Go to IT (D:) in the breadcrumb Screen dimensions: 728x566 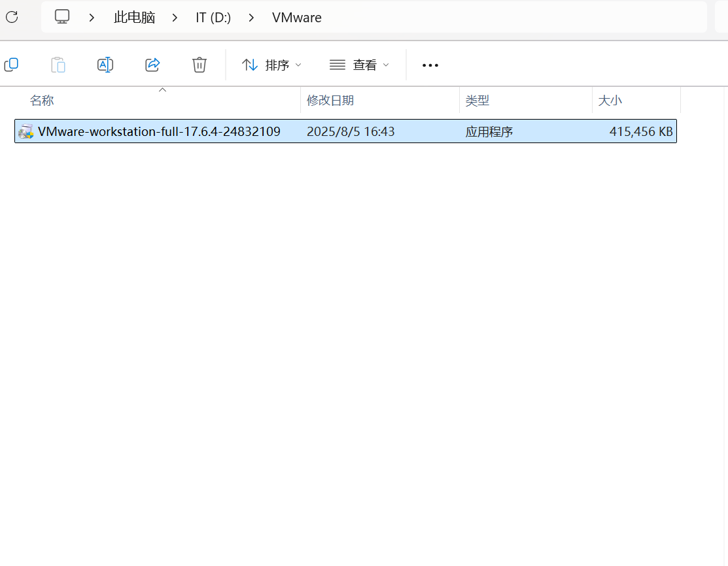click(x=213, y=18)
